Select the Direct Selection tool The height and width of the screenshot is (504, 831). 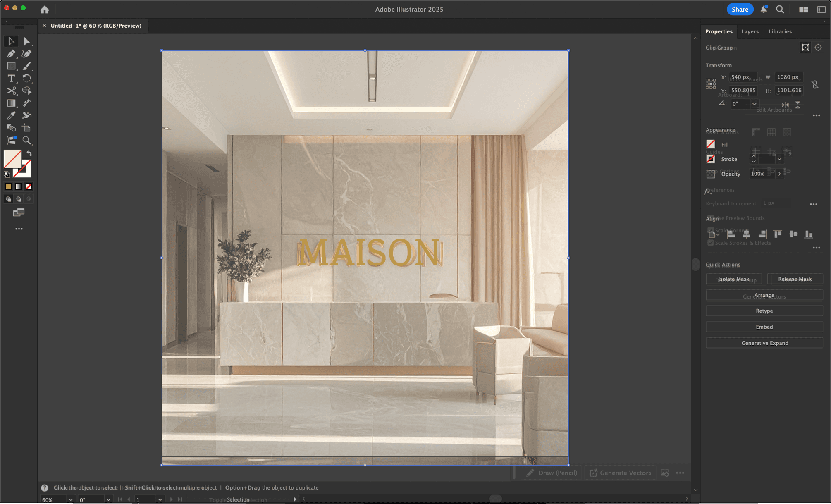pos(27,41)
